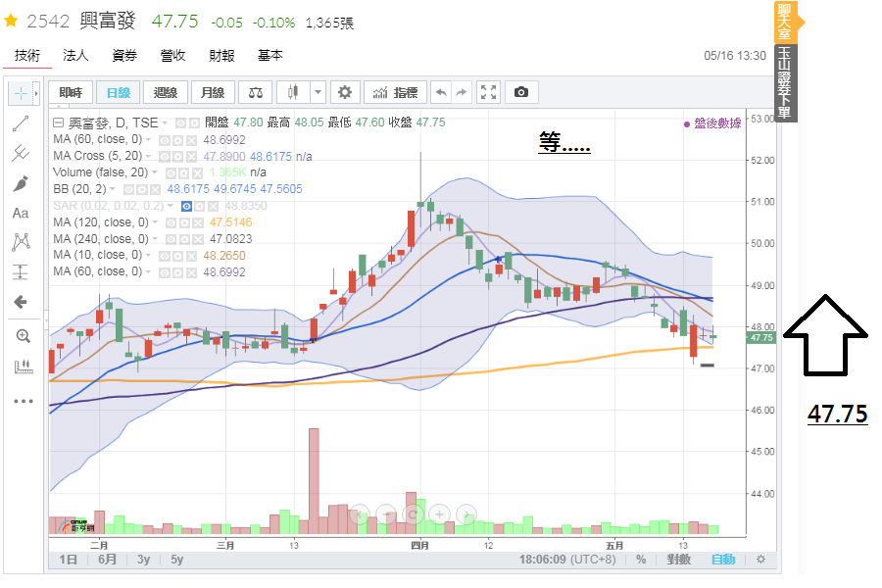Activate the magnifier zoom-in tool

(24, 336)
